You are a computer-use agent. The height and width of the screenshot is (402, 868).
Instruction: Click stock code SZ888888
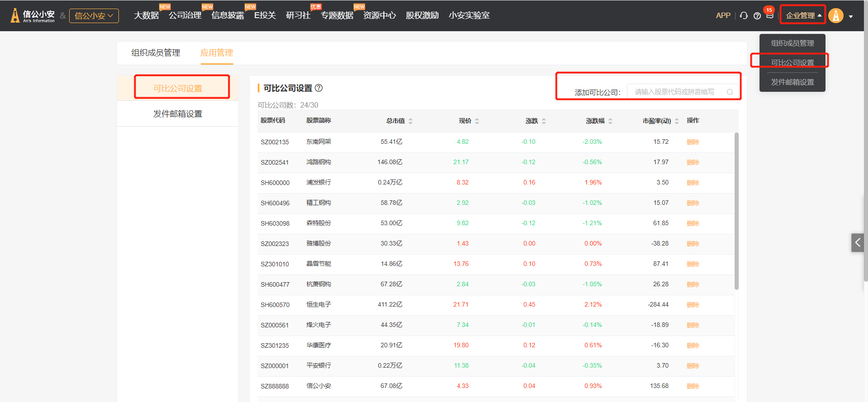274,386
